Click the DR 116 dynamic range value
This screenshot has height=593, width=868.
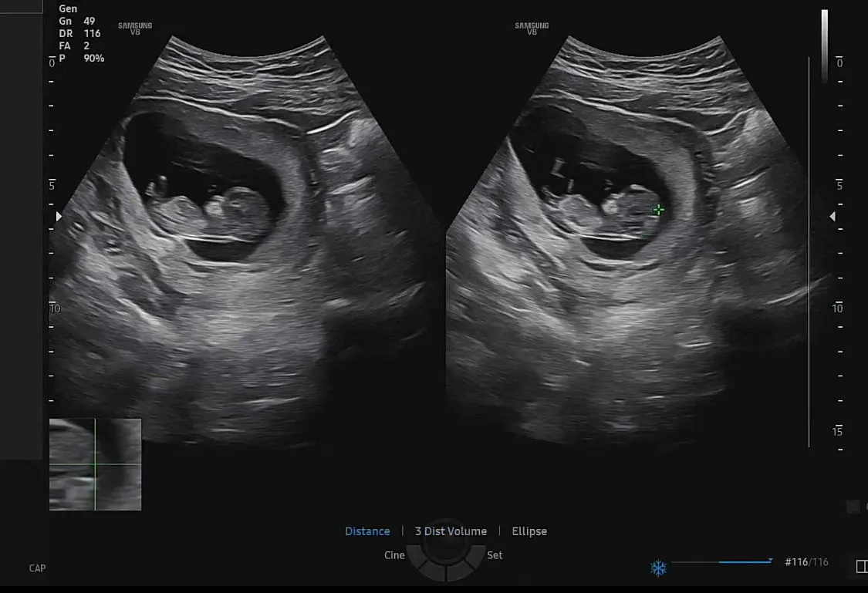[79, 33]
